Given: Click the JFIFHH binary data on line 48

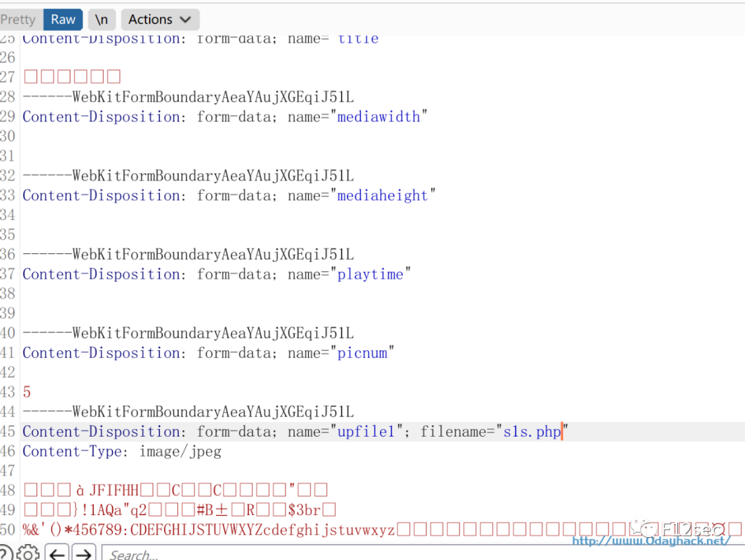Looking at the screenshot, I should (176, 490).
